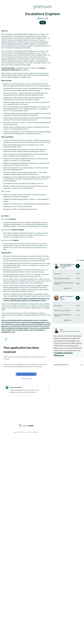Open the Read our Privacy Policy link
The image size is (84, 644).
pyautogui.click(x=20, y=432)
